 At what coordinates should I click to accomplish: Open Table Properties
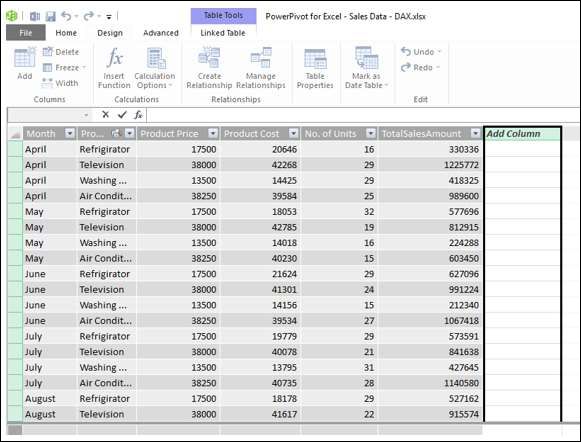click(x=315, y=69)
